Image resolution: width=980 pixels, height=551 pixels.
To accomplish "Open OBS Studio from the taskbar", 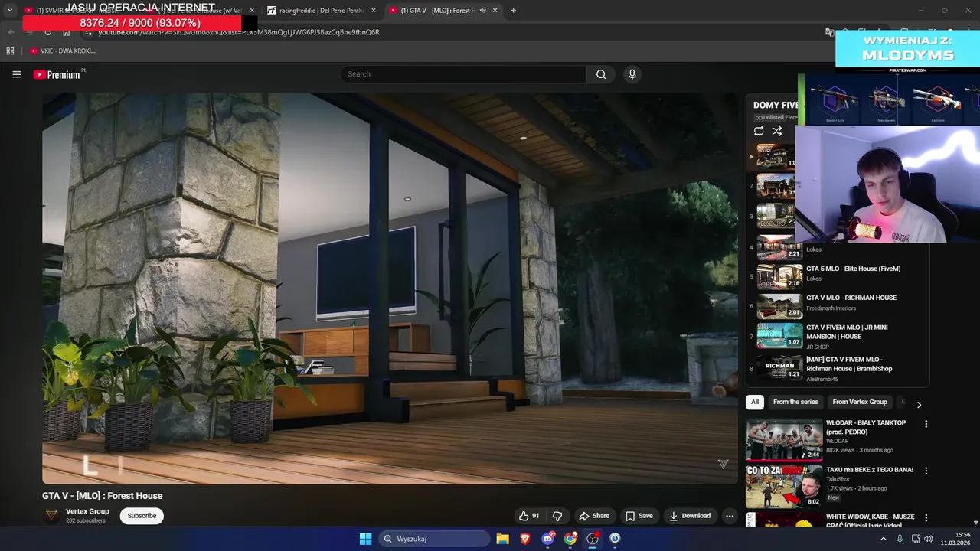I will [x=593, y=539].
